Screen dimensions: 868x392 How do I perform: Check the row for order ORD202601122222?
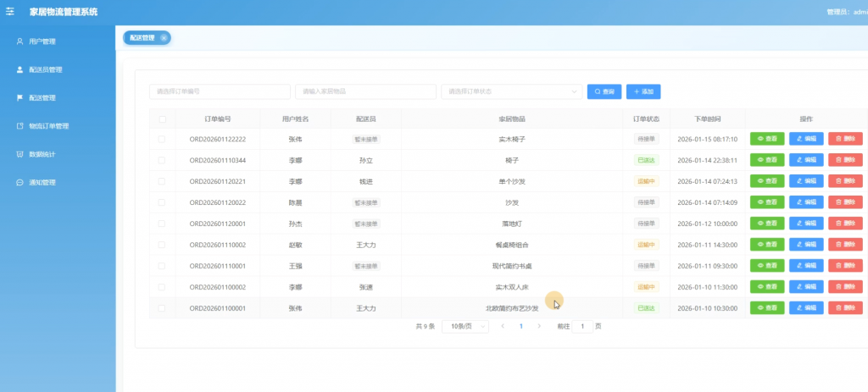[162, 140]
